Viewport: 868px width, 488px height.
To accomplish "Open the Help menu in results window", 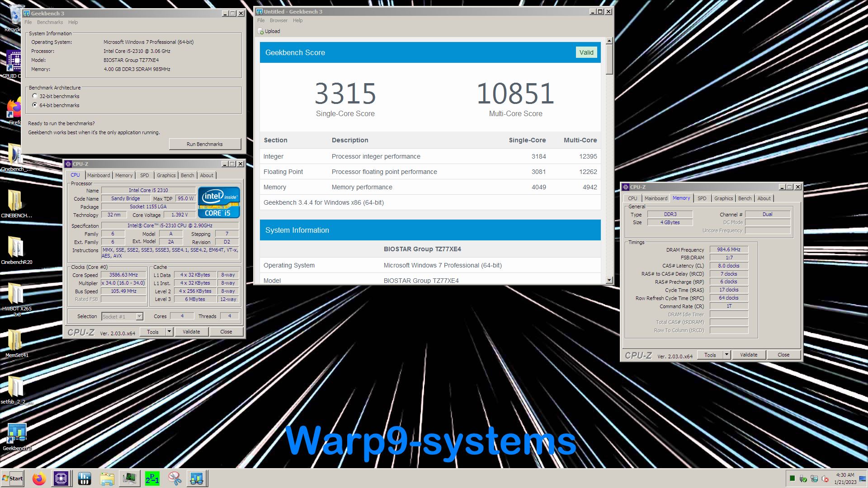I will (x=297, y=20).
